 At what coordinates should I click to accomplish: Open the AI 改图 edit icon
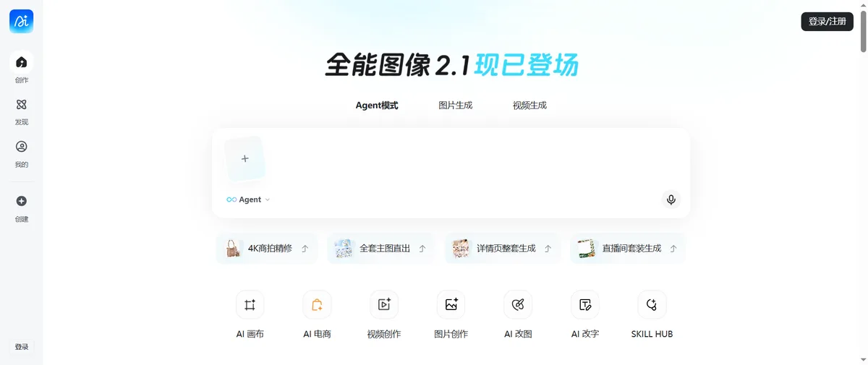pyautogui.click(x=518, y=305)
